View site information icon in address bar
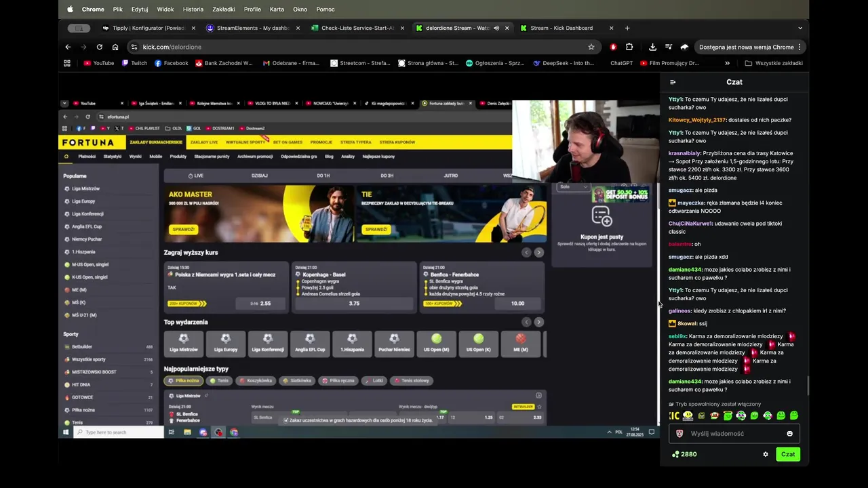Image resolution: width=868 pixels, height=488 pixels. click(x=134, y=47)
